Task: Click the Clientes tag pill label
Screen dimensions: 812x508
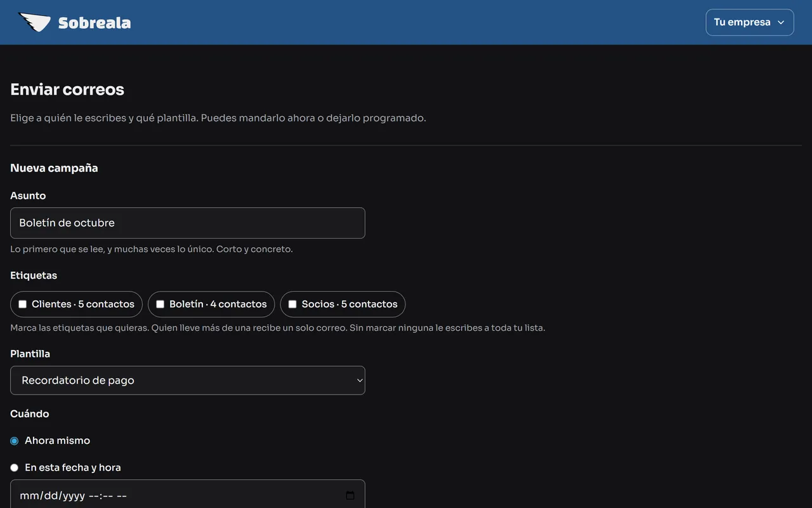Action: [x=83, y=304]
